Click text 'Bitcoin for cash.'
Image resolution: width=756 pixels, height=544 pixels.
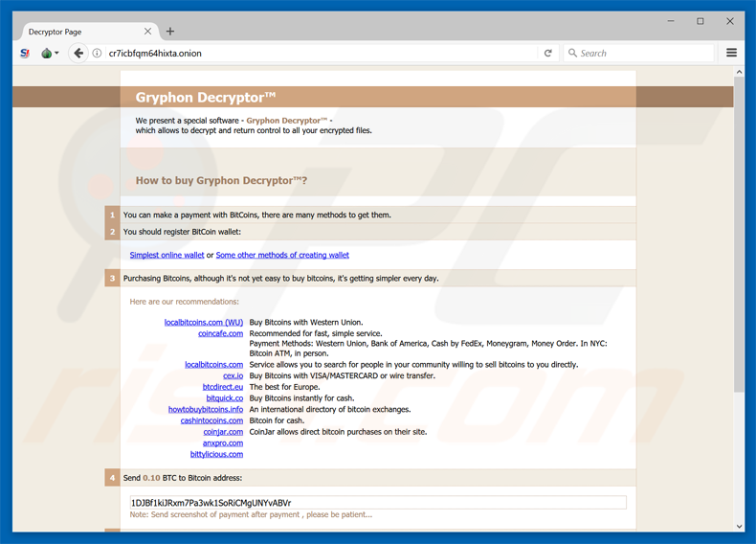point(277,420)
